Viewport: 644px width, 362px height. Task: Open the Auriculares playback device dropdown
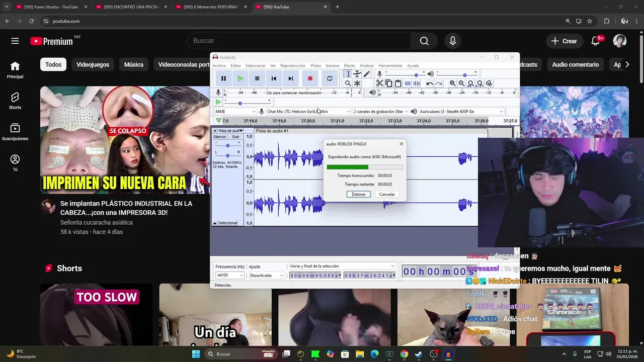[x=461, y=112]
